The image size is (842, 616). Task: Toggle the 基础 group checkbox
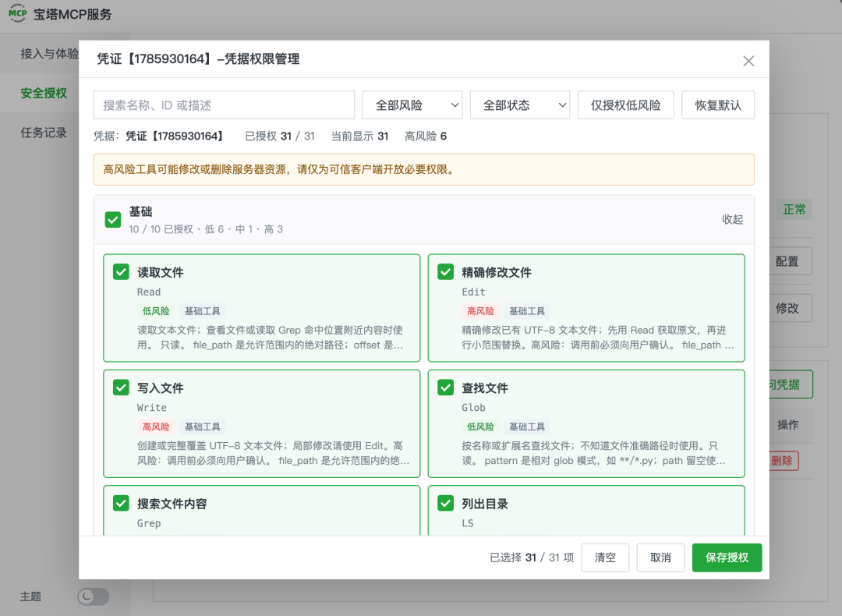coord(113,220)
